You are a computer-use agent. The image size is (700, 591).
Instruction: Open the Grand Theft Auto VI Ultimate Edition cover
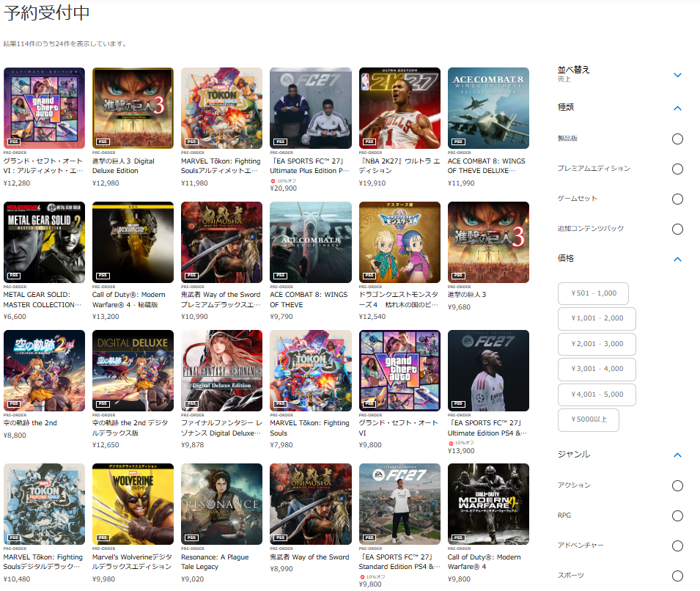pyautogui.click(x=44, y=108)
